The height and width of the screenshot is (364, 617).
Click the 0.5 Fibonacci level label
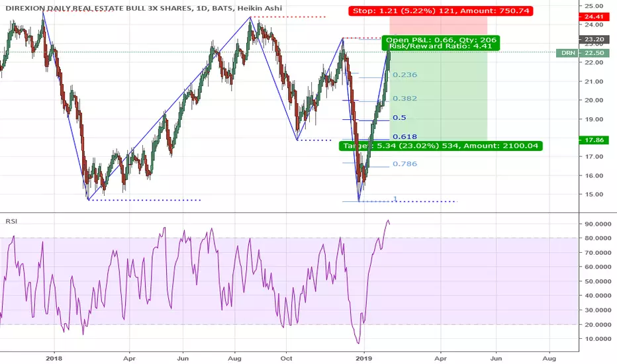click(399, 118)
